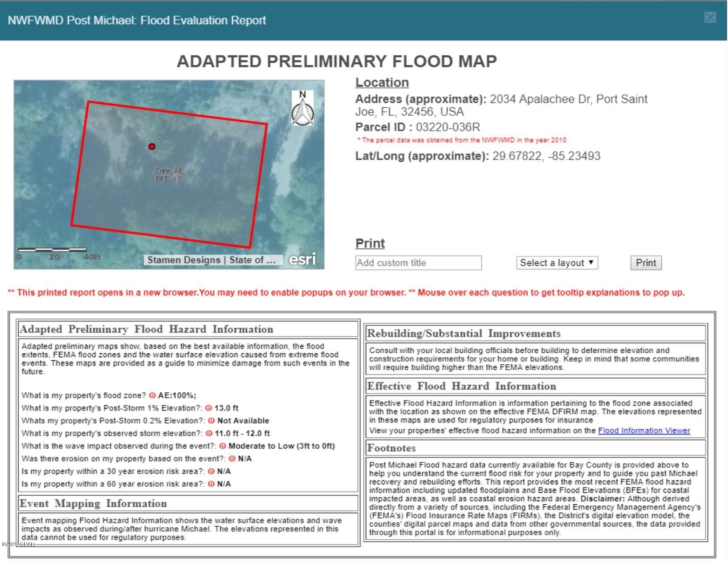Click info icon for 60 year erosion risk
This screenshot has width=728, height=563.
(x=211, y=484)
